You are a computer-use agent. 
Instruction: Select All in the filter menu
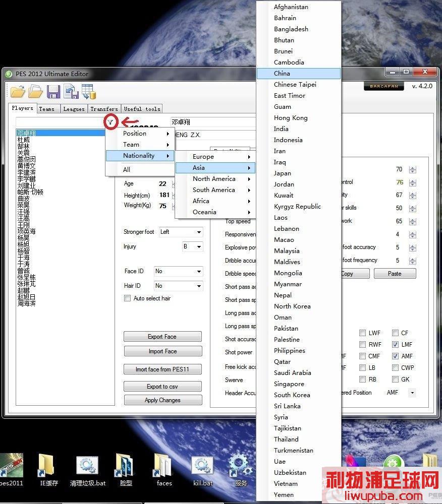140,170
